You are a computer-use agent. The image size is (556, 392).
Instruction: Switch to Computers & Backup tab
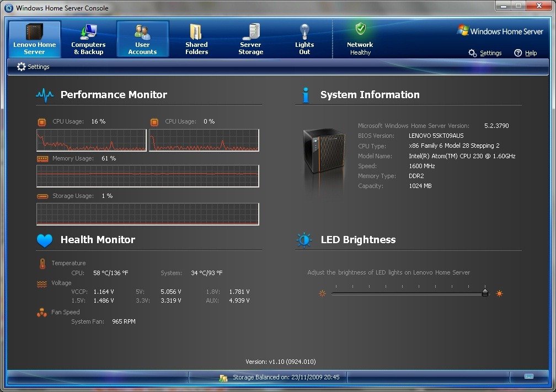click(x=88, y=39)
